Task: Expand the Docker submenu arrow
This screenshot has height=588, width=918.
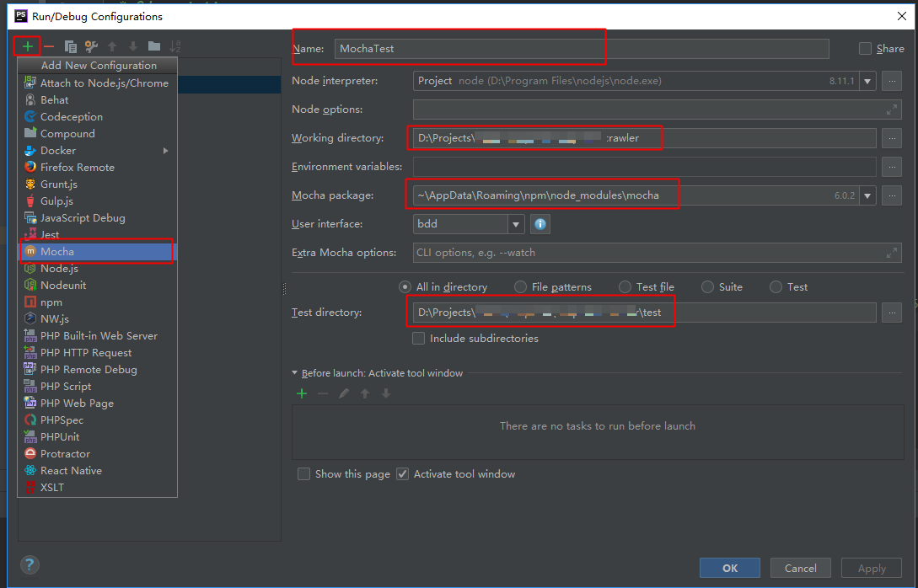Action: pos(166,150)
